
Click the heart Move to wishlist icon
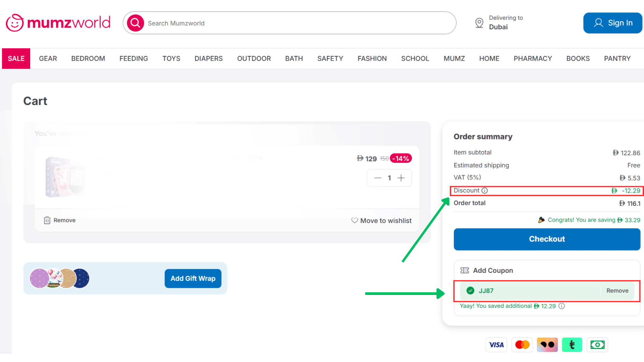coord(355,220)
